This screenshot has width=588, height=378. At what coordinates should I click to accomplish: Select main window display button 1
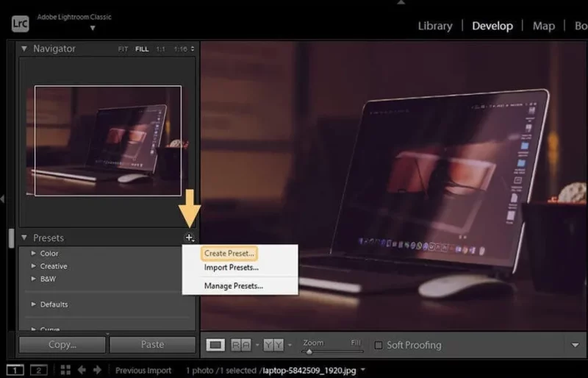pyautogui.click(x=15, y=371)
